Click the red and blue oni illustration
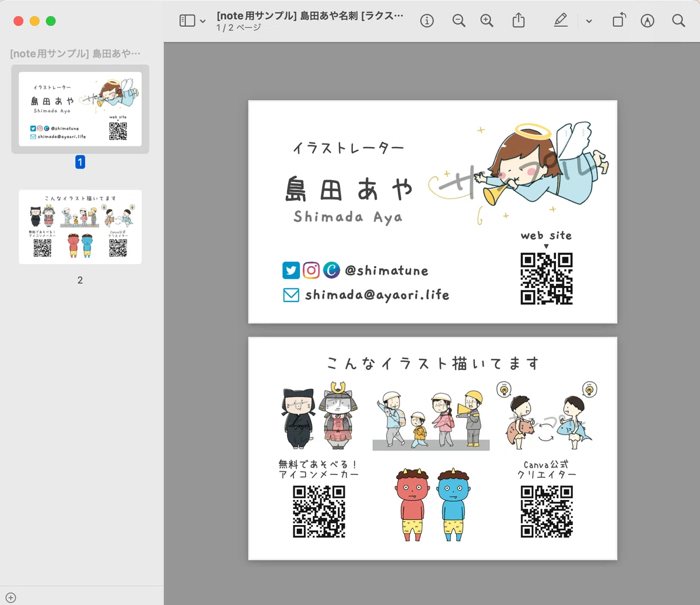Image resolution: width=700 pixels, height=605 pixels. (x=432, y=504)
